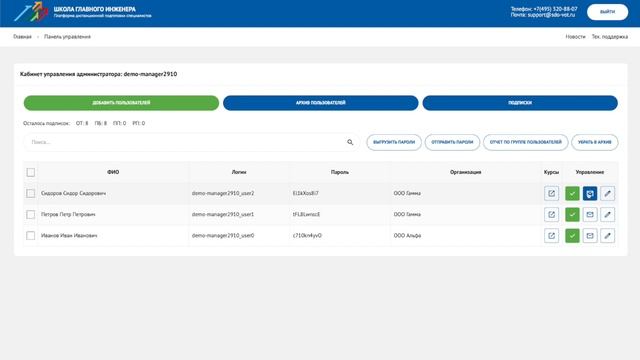The height and width of the screenshot is (360, 640).
Task: Click the Добавить пользователей green button
Action: 121,103
